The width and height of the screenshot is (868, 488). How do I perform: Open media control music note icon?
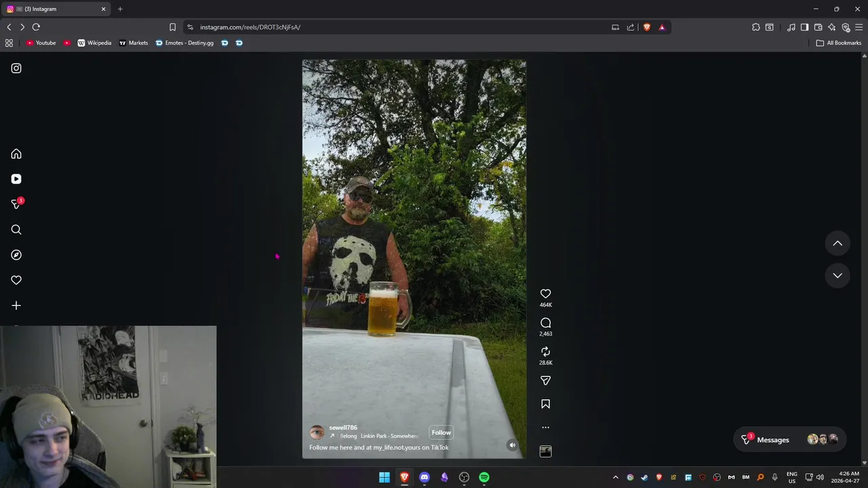click(791, 27)
